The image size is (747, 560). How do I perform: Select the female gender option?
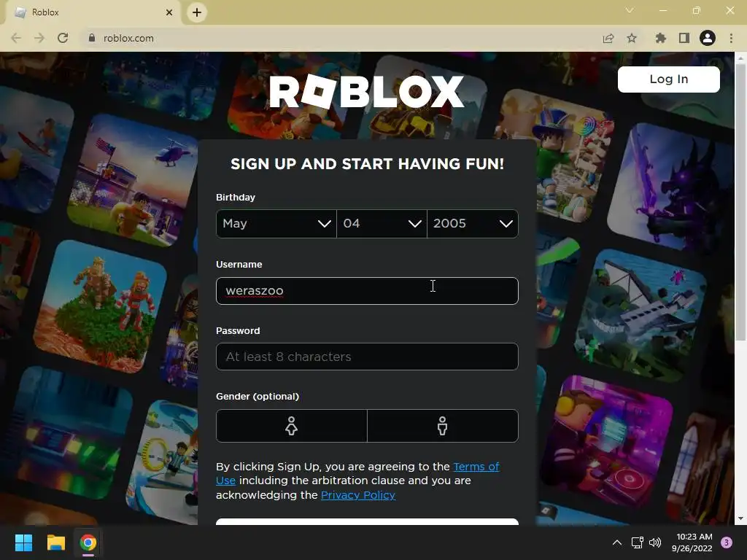[292, 426]
